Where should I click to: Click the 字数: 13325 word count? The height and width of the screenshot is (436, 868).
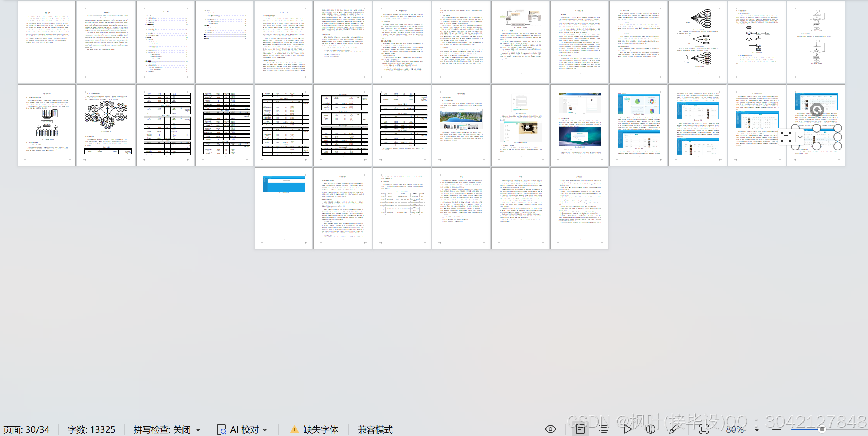(x=91, y=430)
